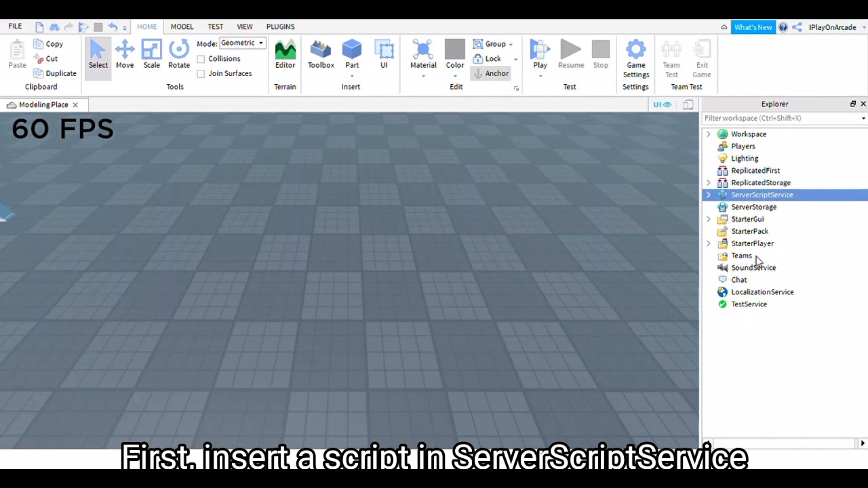Screen dimensions: 868x488
Task: Enable the Collisions checkbox
Action: click(201, 59)
